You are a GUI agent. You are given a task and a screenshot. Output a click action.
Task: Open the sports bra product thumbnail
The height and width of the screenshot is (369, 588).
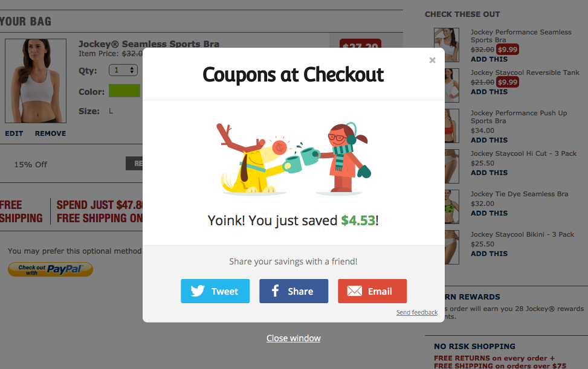pos(36,81)
